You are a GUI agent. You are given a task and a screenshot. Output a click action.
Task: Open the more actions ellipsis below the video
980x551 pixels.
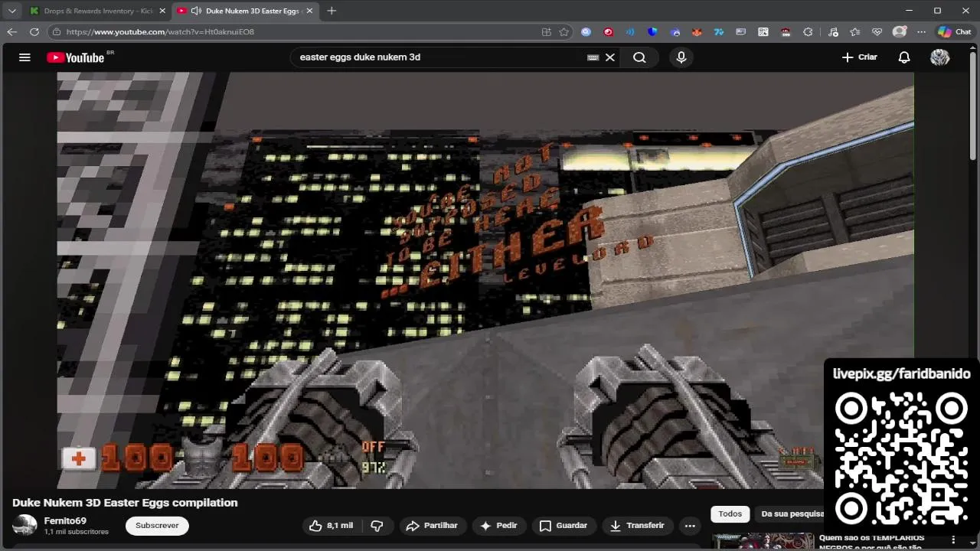(690, 526)
